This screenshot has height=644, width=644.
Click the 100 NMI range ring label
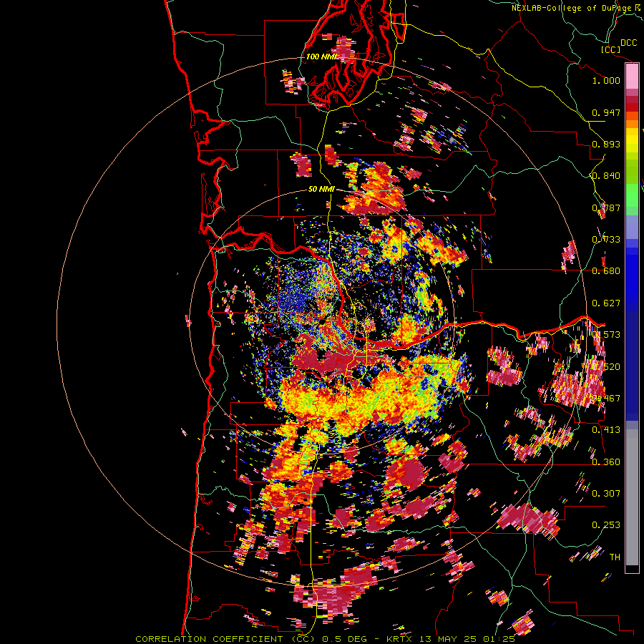pos(321,57)
